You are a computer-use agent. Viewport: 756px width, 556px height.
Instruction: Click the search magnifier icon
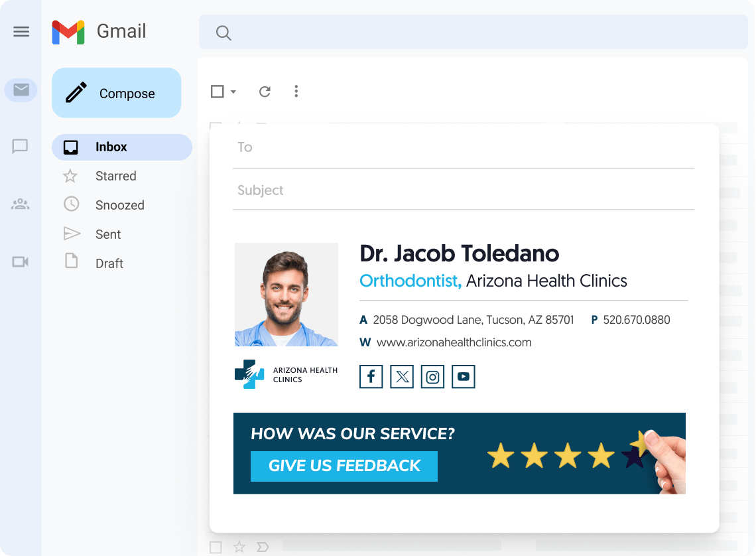pos(223,33)
